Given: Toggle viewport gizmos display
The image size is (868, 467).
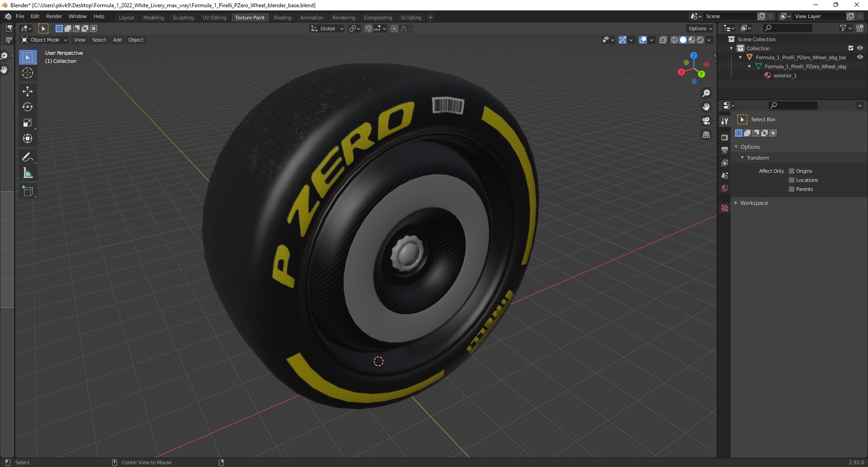Looking at the screenshot, I should tap(623, 40).
